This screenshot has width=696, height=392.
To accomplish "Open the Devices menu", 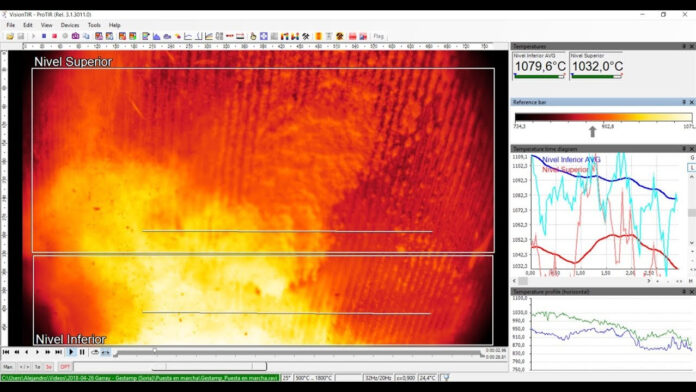I will coord(70,25).
